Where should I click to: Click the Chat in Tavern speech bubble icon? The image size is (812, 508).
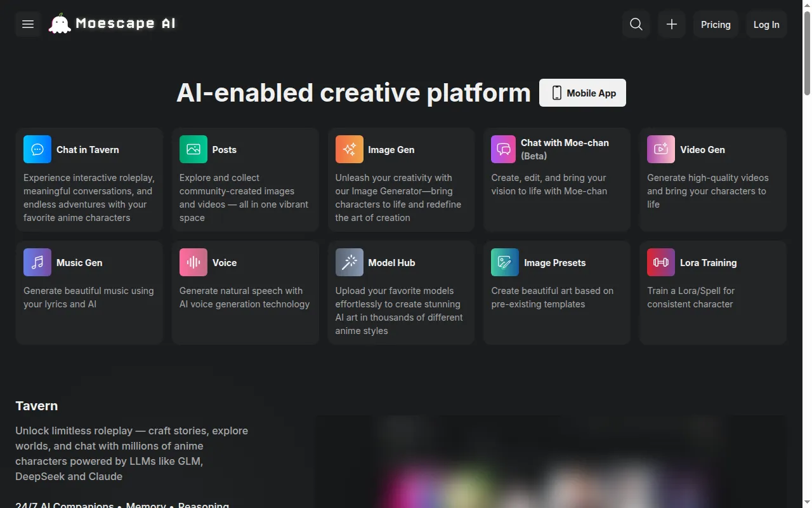click(x=37, y=149)
